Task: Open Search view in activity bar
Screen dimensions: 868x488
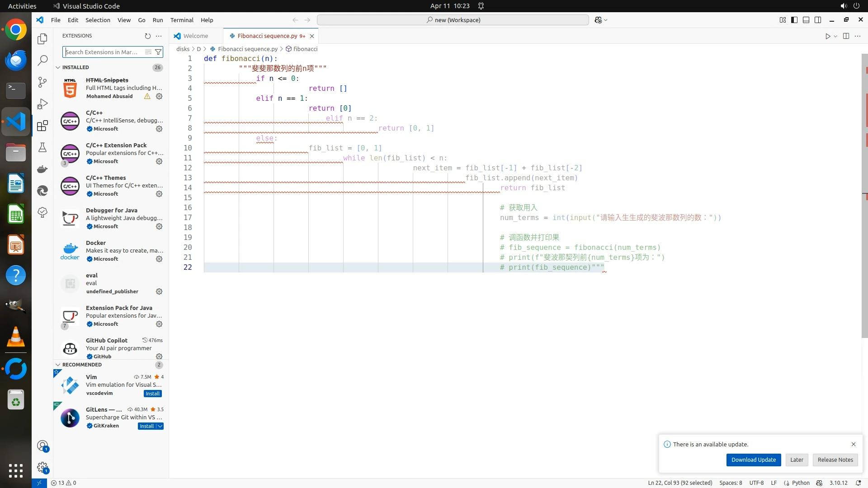Action: pos(42,60)
